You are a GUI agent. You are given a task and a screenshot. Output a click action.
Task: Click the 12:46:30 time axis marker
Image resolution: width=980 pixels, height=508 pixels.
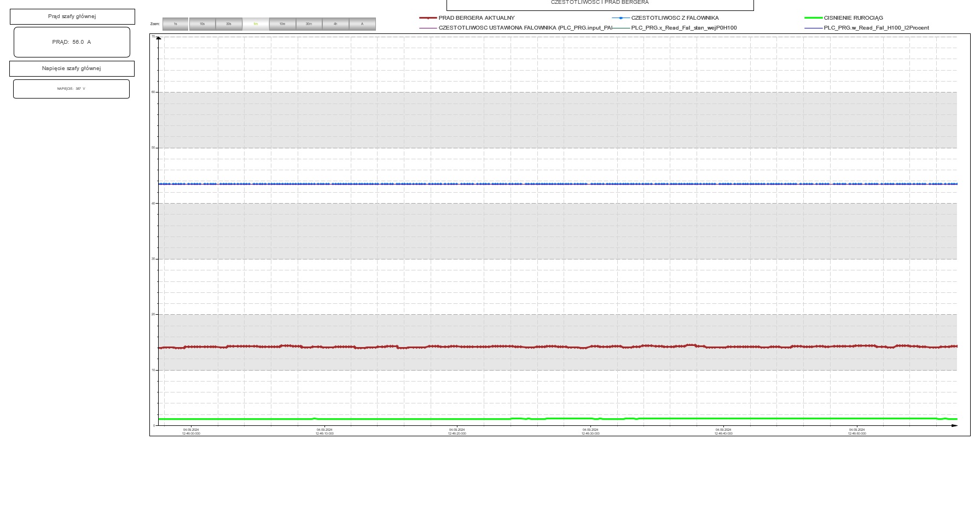(x=590, y=431)
